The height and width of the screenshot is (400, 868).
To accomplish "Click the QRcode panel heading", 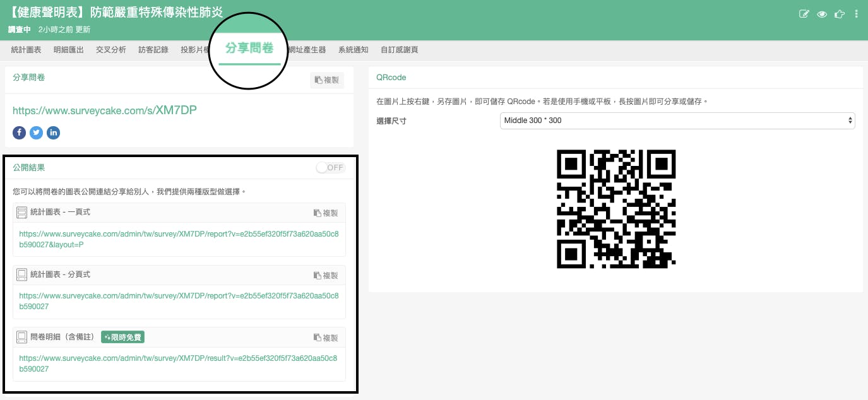I will click(391, 77).
